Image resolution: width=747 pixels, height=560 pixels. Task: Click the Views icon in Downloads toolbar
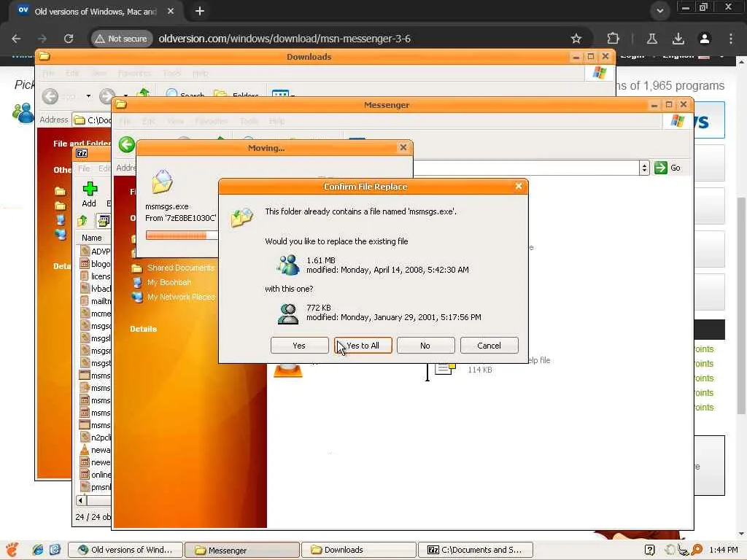click(281, 94)
